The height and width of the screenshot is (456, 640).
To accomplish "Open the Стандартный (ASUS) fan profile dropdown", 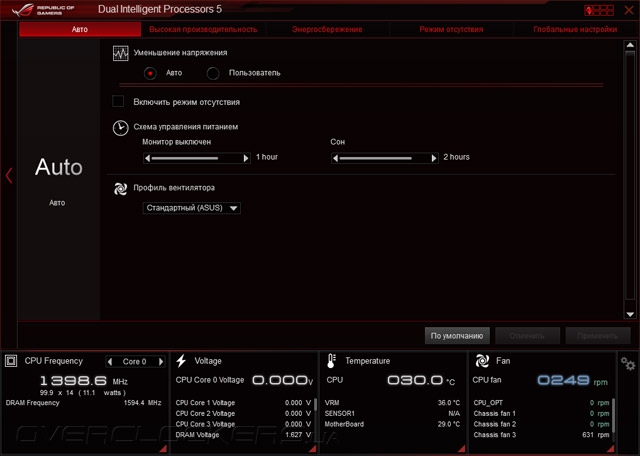I will [x=191, y=208].
